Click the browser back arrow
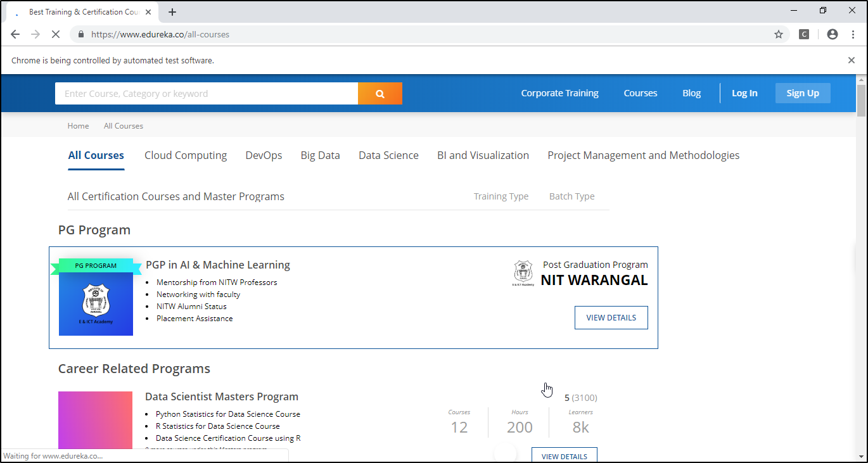The height and width of the screenshot is (463, 868). pyautogui.click(x=15, y=34)
